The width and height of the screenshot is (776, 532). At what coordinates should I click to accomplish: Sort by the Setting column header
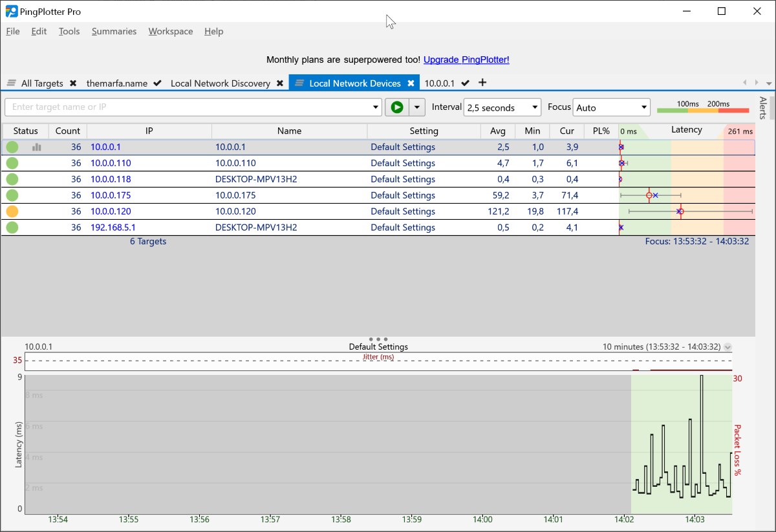point(424,131)
